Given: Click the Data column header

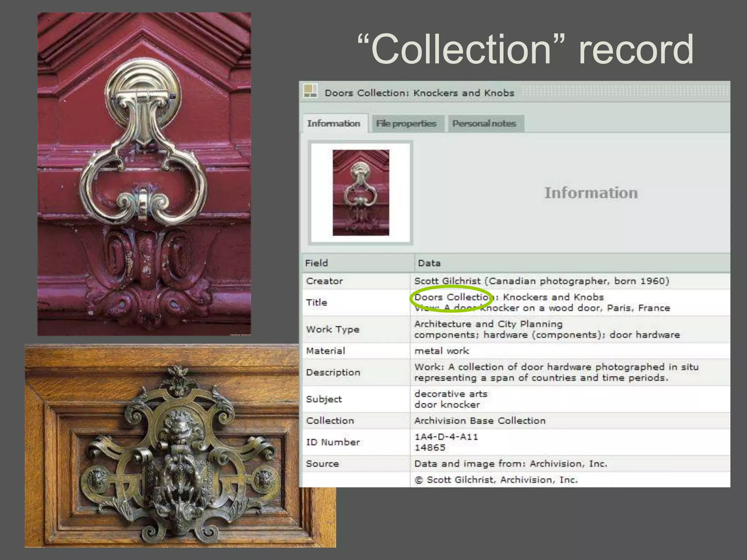Looking at the screenshot, I should 429,263.
